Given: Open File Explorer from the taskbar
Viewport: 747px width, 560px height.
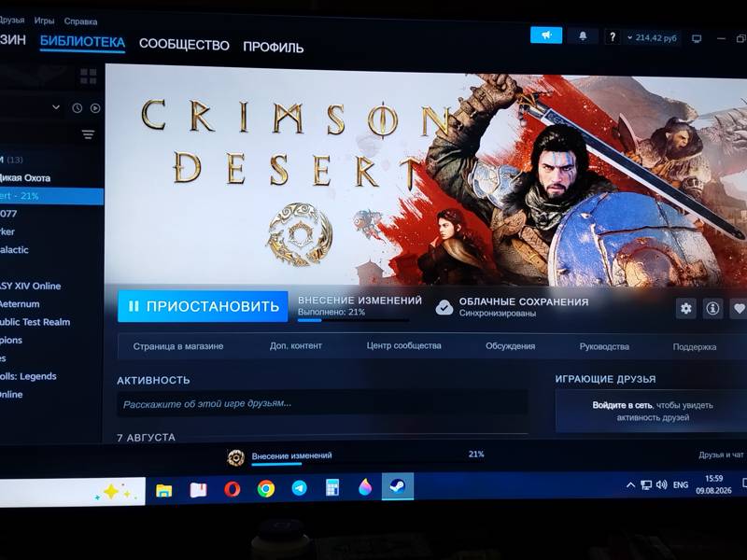Looking at the screenshot, I should pos(164,489).
